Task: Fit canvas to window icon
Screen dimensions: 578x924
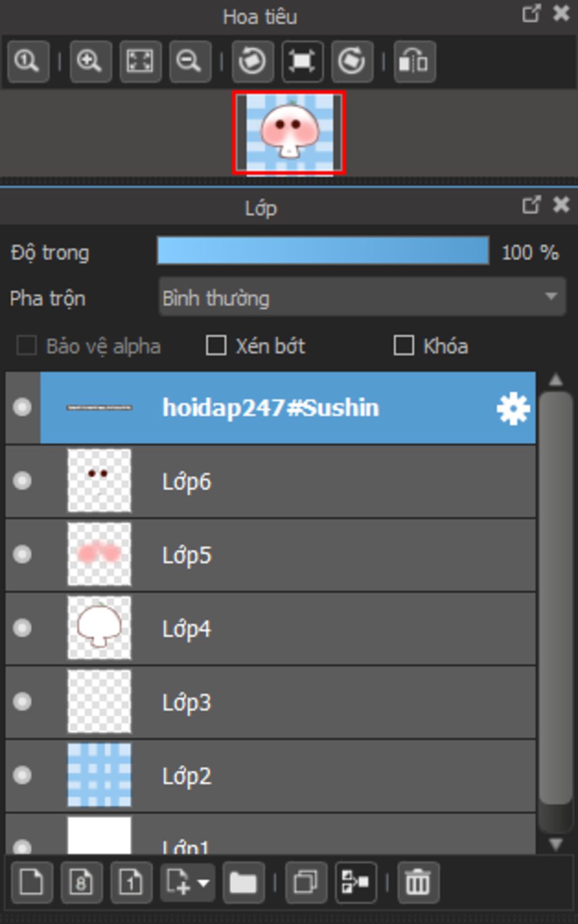Action: [140, 61]
